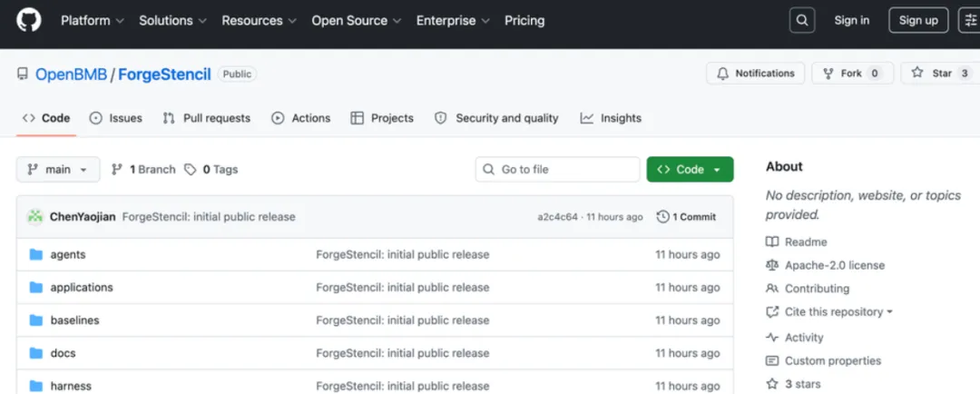The width and height of the screenshot is (980, 394).
Task: Switch to the Pull requests tab
Action: click(206, 118)
